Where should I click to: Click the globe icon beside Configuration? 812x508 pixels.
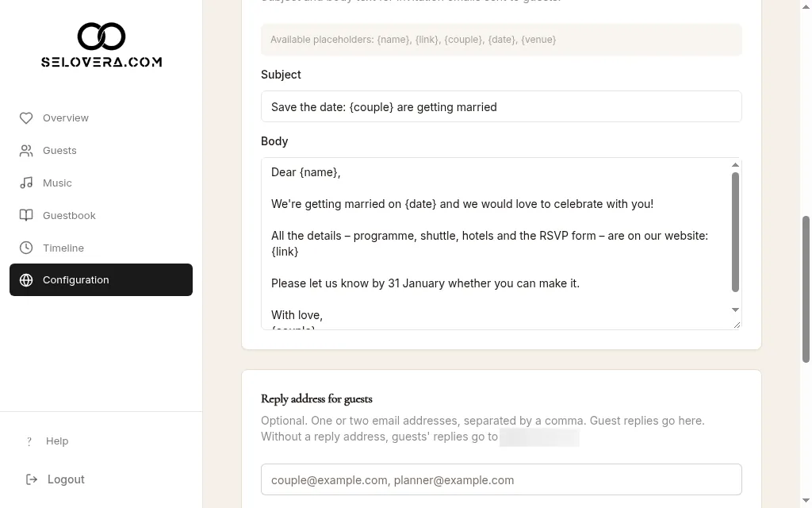tap(26, 280)
